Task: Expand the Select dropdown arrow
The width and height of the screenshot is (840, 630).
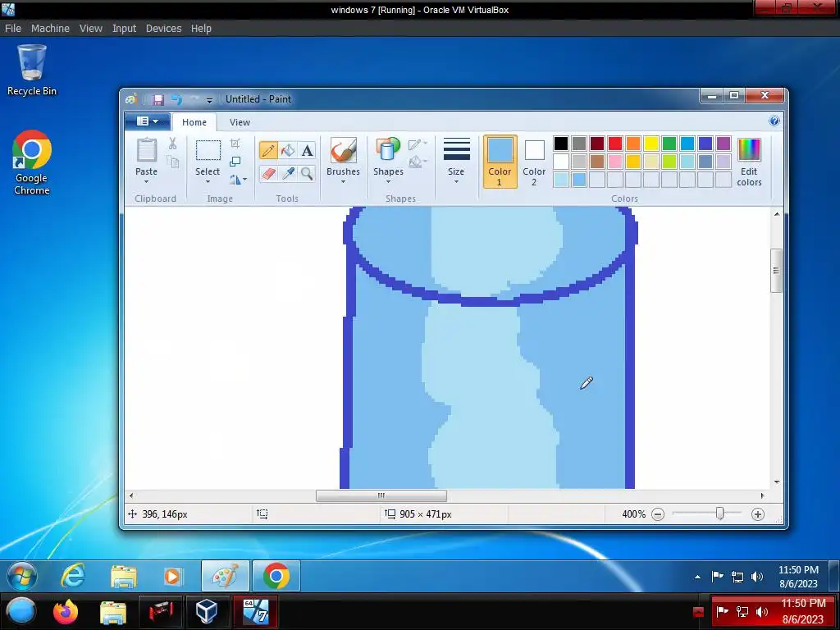Action: point(208,181)
